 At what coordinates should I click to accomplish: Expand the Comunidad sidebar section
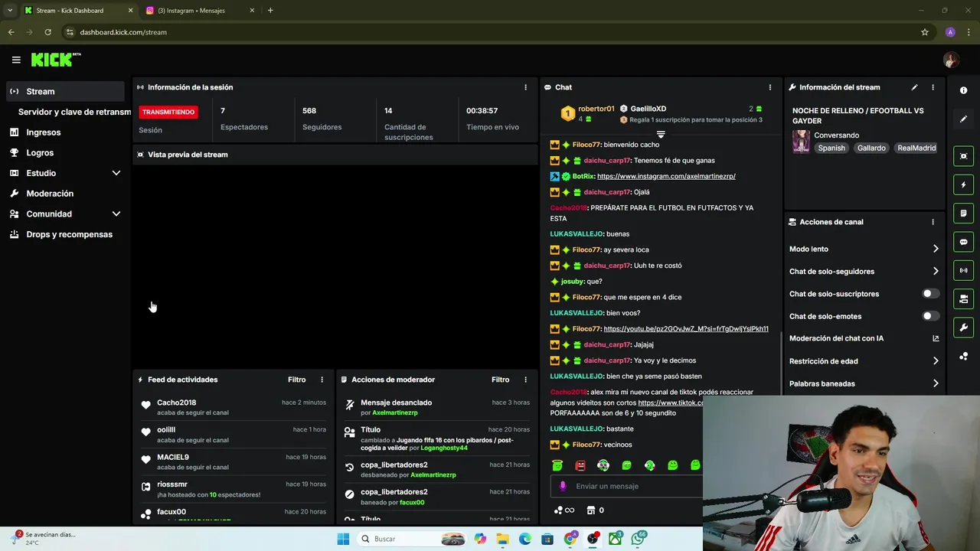[116, 214]
